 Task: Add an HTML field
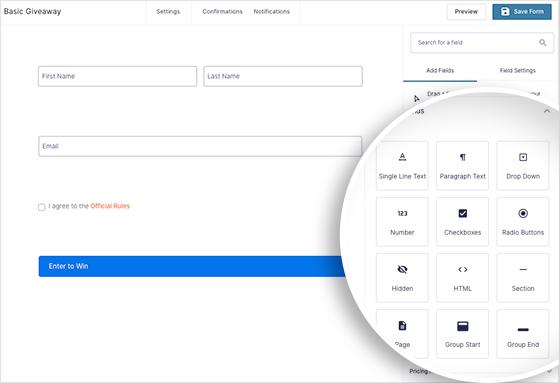462,278
